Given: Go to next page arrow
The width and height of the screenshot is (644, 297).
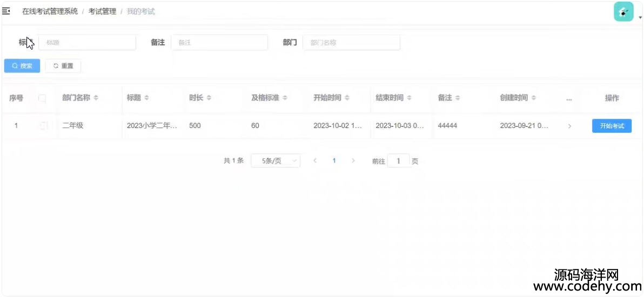Looking at the screenshot, I should [353, 160].
